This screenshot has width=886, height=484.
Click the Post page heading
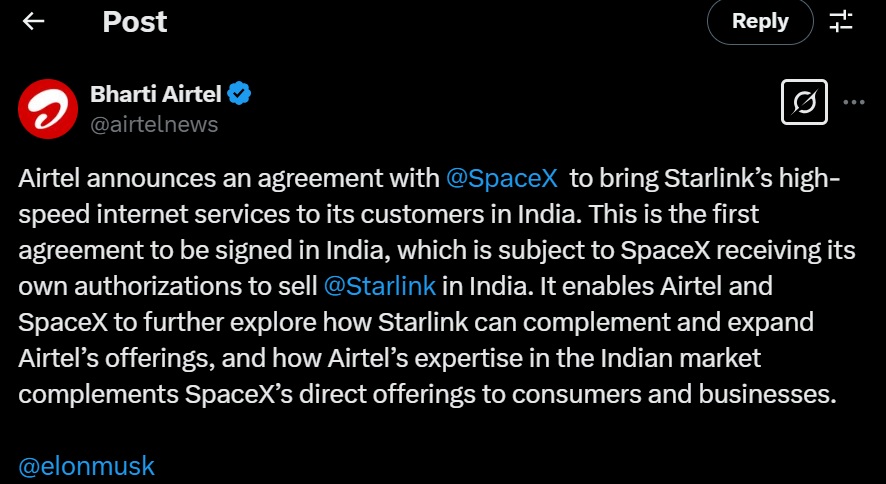click(135, 21)
